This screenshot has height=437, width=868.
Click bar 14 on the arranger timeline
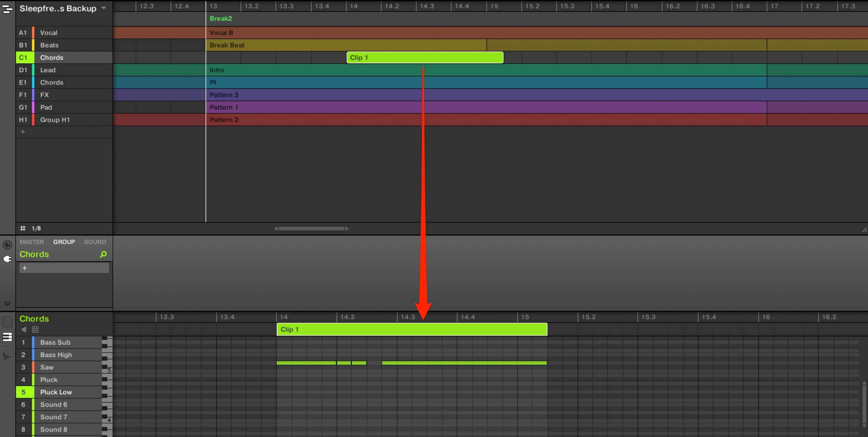pos(354,6)
